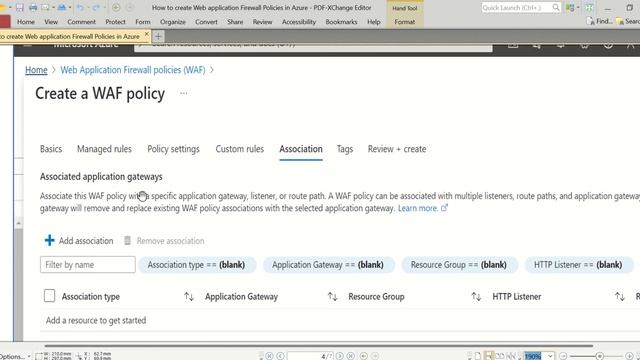
Task: Click the blue plus Add association icon
Action: (x=49, y=240)
